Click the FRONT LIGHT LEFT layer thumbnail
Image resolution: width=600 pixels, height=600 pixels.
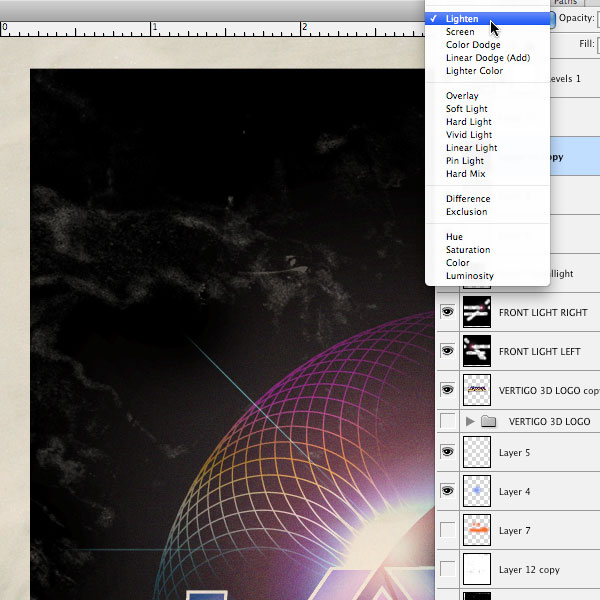click(477, 351)
